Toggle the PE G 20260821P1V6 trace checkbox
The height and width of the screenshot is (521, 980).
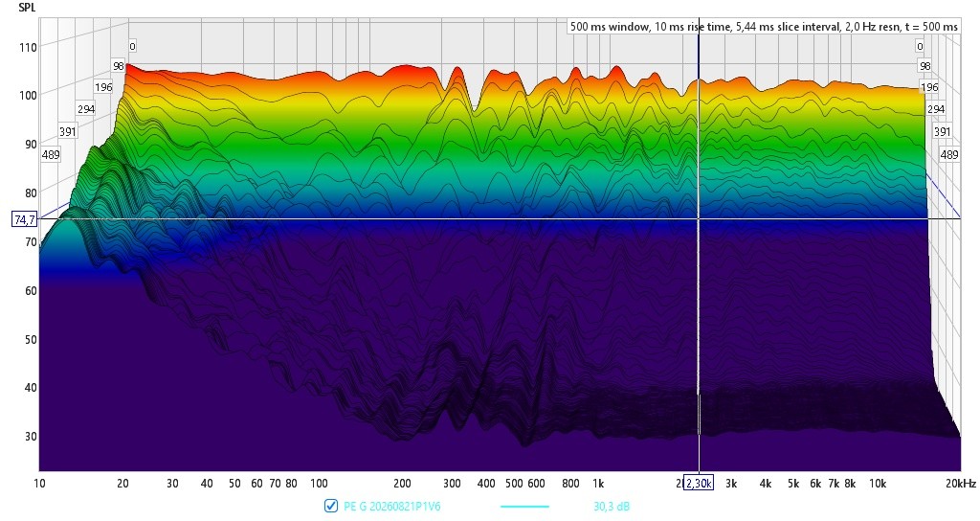click(331, 506)
